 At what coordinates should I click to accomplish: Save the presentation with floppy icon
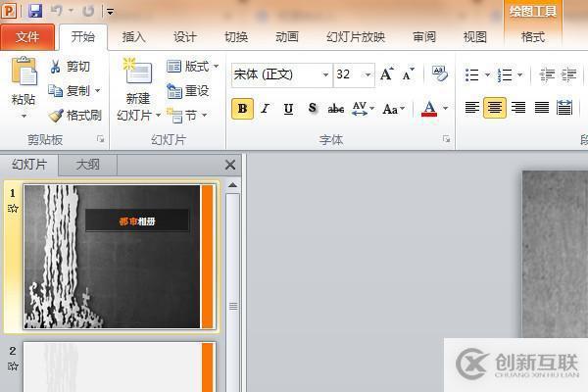pos(35,11)
